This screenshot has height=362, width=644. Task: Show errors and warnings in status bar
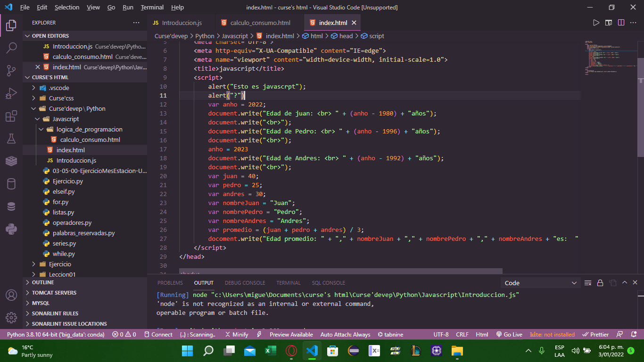(x=124, y=335)
